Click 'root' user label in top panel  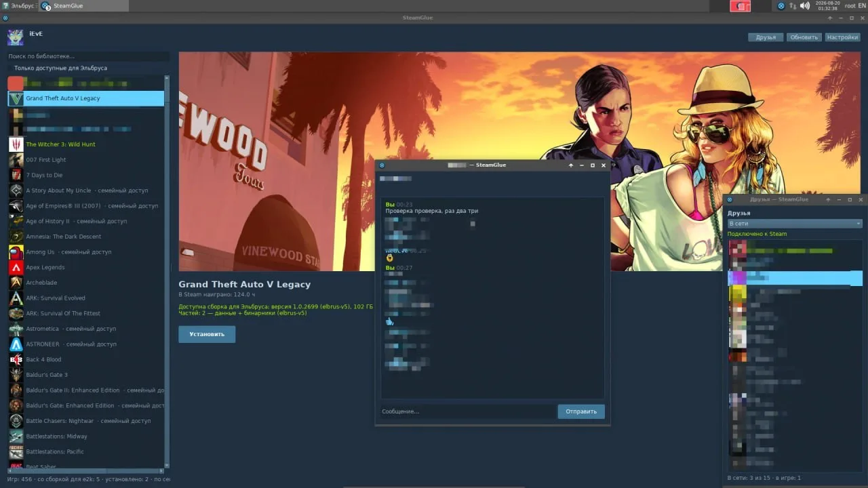point(850,6)
